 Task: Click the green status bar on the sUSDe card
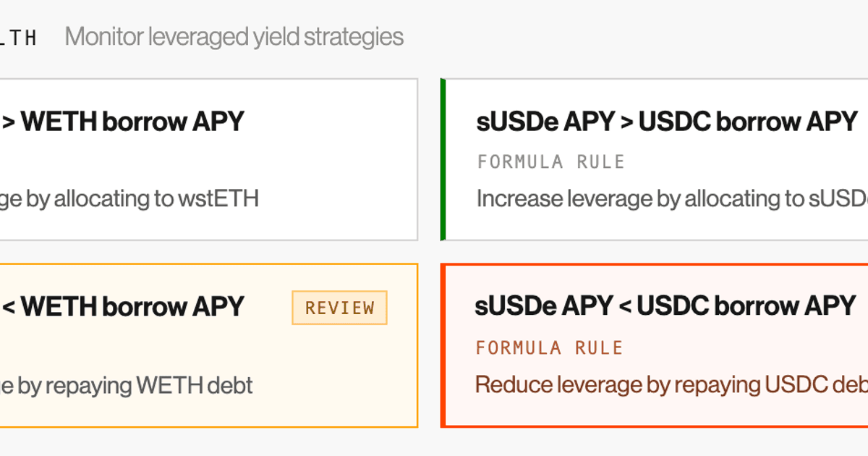point(443,159)
